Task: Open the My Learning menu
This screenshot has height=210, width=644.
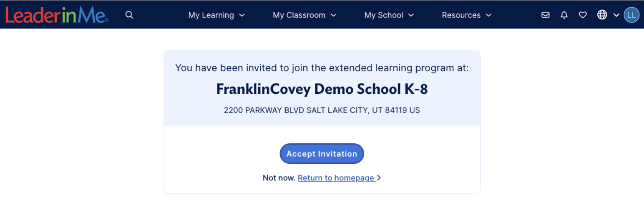Action: point(216,15)
